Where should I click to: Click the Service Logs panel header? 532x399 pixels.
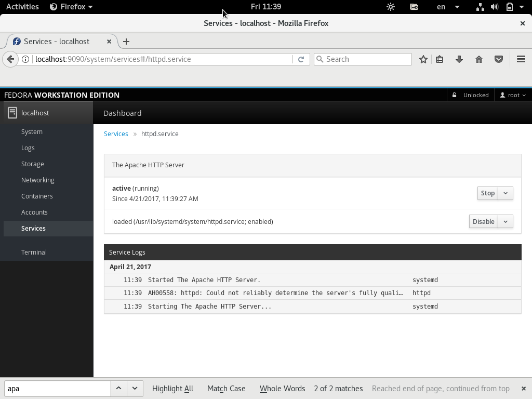312,252
